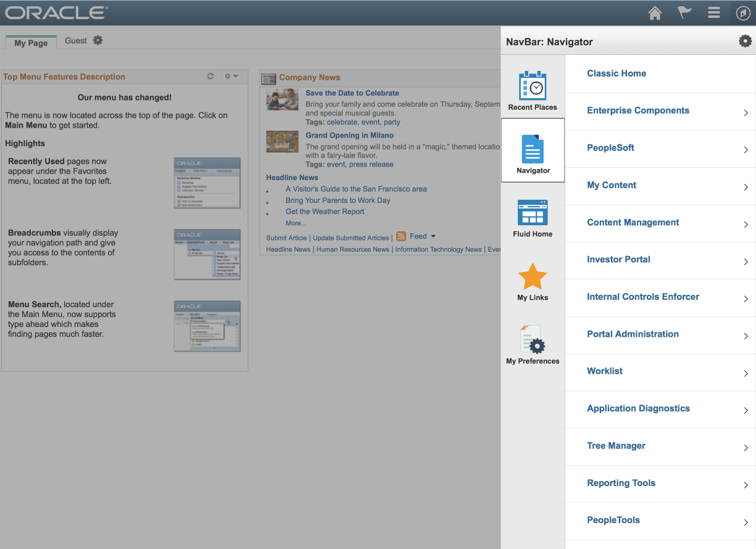
Task: Click the Classic Home link
Action: click(x=616, y=73)
